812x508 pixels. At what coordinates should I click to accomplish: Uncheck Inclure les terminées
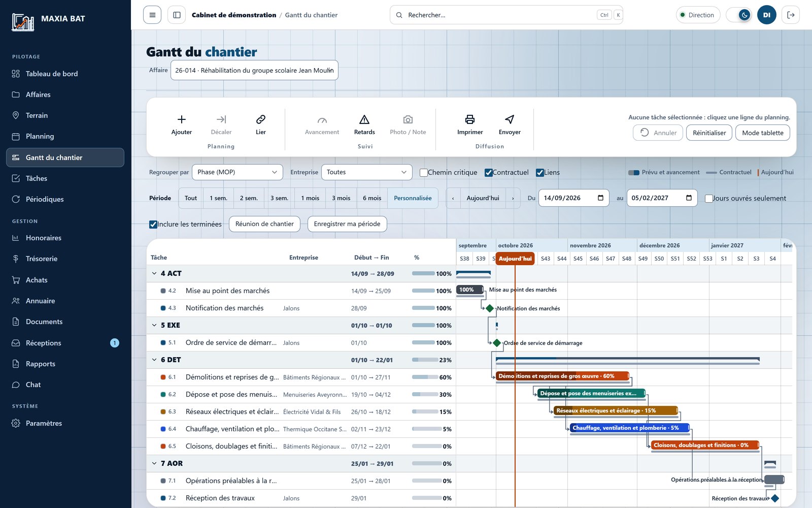[x=153, y=225]
